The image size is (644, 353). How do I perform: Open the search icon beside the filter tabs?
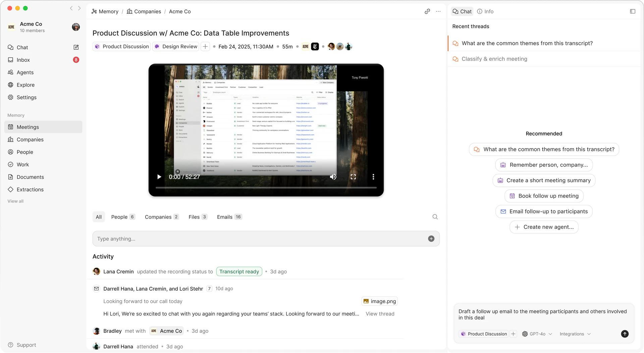(x=435, y=217)
